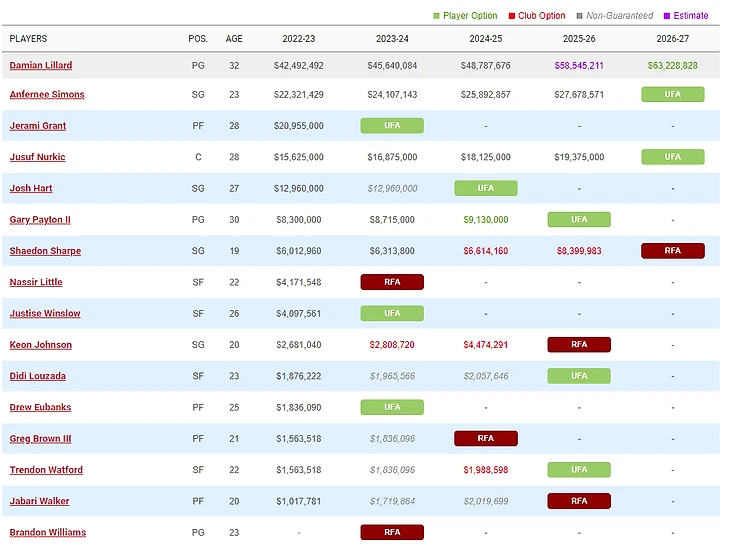Click the gray Non-Guaranteed legend square

pos(580,16)
